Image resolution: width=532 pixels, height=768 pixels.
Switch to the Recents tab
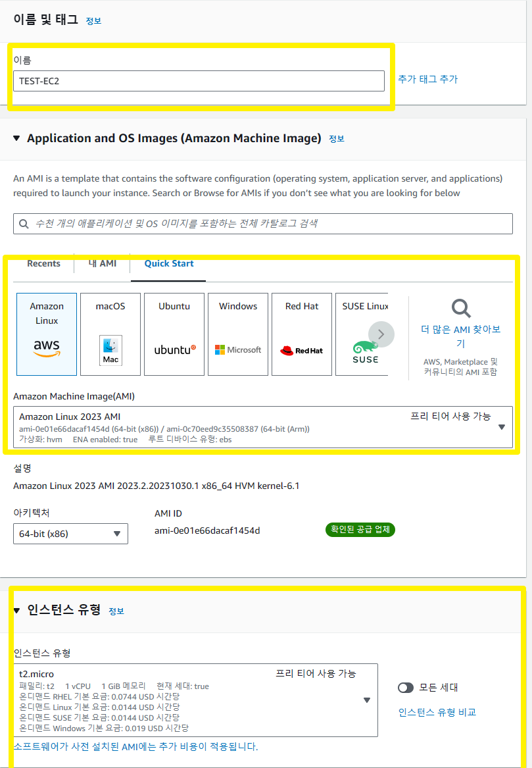pyautogui.click(x=43, y=263)
